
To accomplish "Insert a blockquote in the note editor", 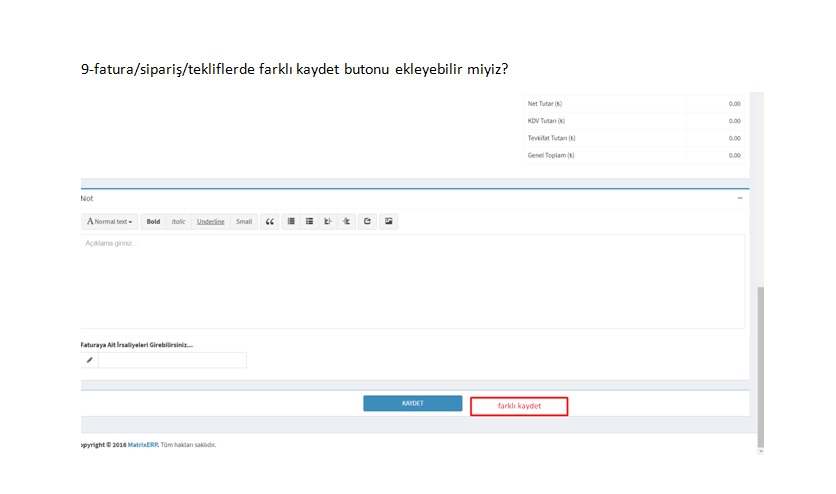I will pos(270,221).
